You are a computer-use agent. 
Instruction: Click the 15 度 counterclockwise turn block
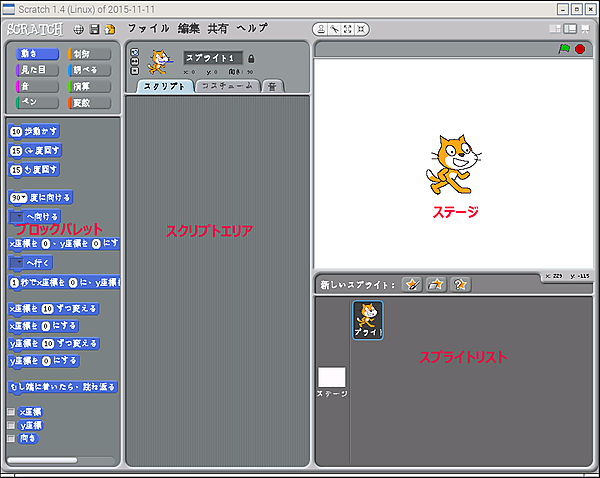(34, 170)
